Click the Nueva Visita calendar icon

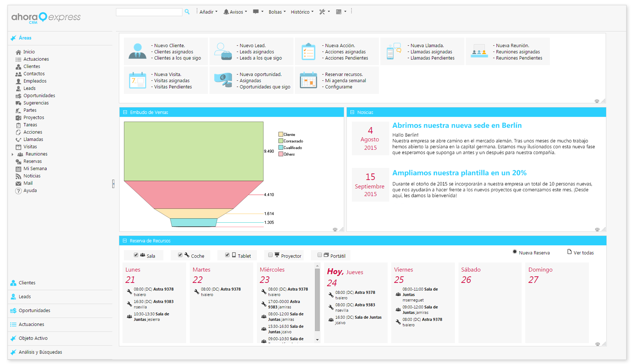click(137, 80)
